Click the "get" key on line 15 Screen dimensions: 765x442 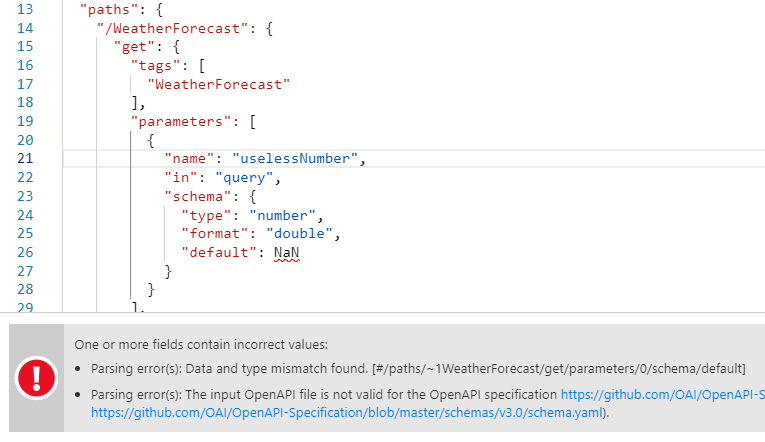(x=134, y=47)
